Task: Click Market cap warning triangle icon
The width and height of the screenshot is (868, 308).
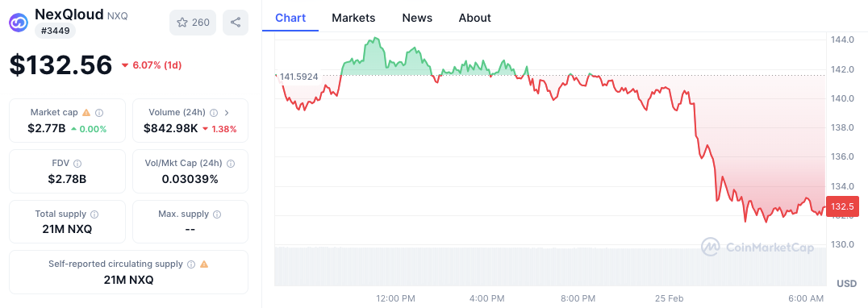Action: 86,113
